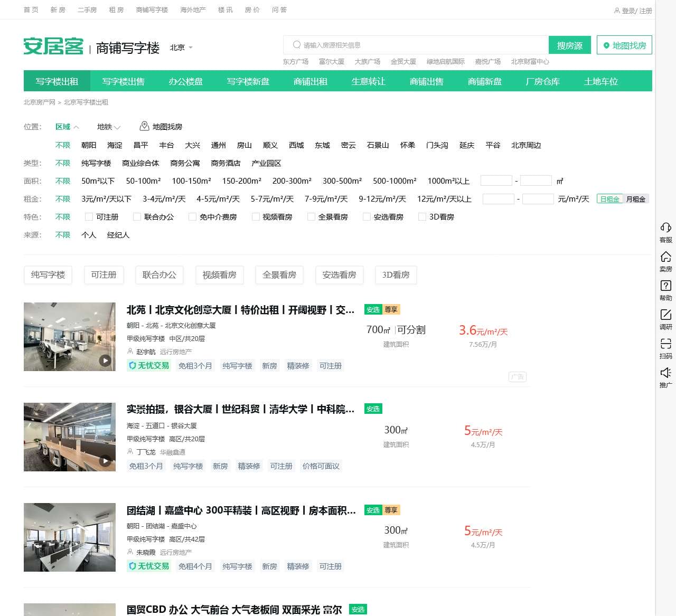Screen dimensions: 676x616
Task: Select 100-150m² area filter
Action: click(191, 181)
